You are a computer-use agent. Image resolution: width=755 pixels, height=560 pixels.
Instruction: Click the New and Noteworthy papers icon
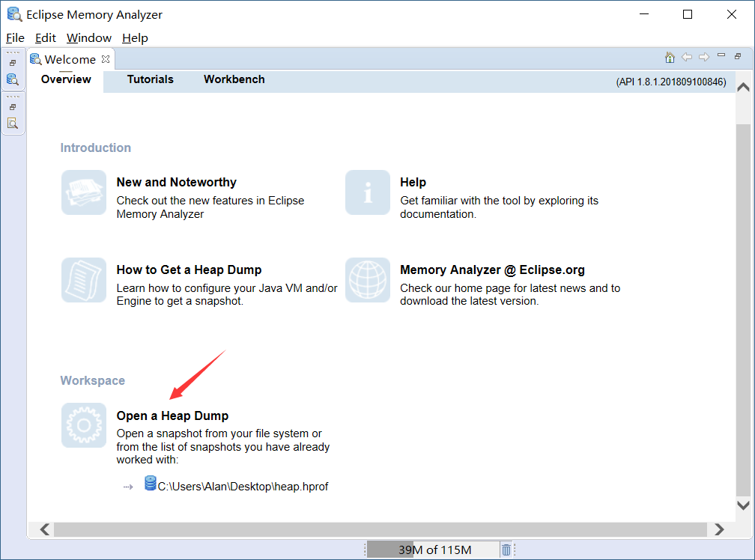coord(84,192)
